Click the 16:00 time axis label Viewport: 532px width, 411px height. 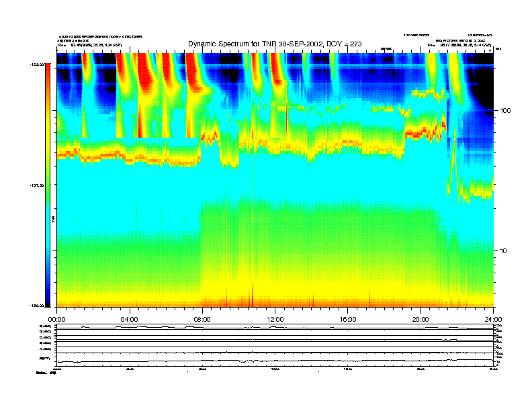coord(348,320)
